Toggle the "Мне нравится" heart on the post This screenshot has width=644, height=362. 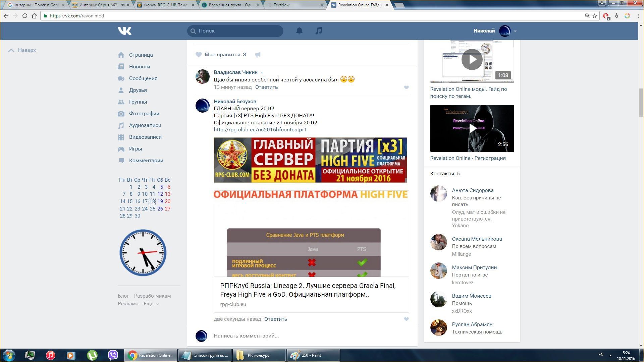coord(199,55)
